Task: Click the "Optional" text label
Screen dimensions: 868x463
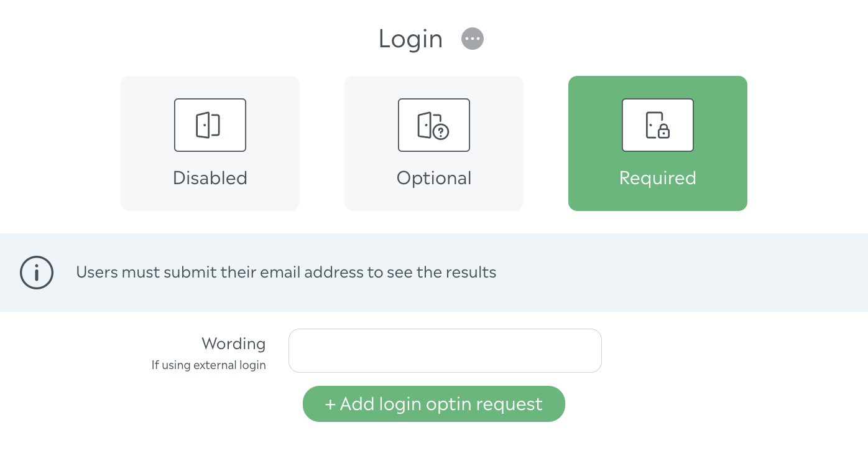Action: click(x=434, y=178)
